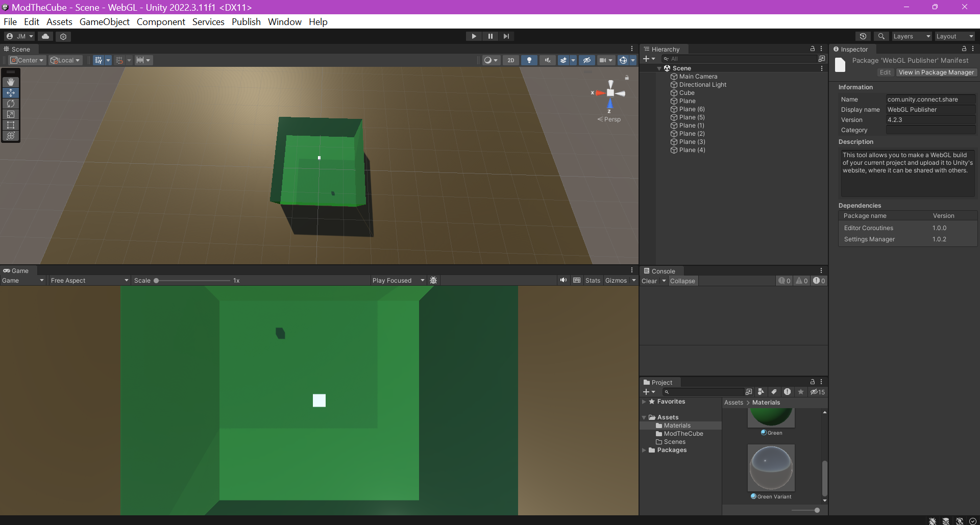Image resolution: width=980 pixels, height=525 pixels.
Task: Toggle scene audio mute icon
Action: [x=547, y=60]
